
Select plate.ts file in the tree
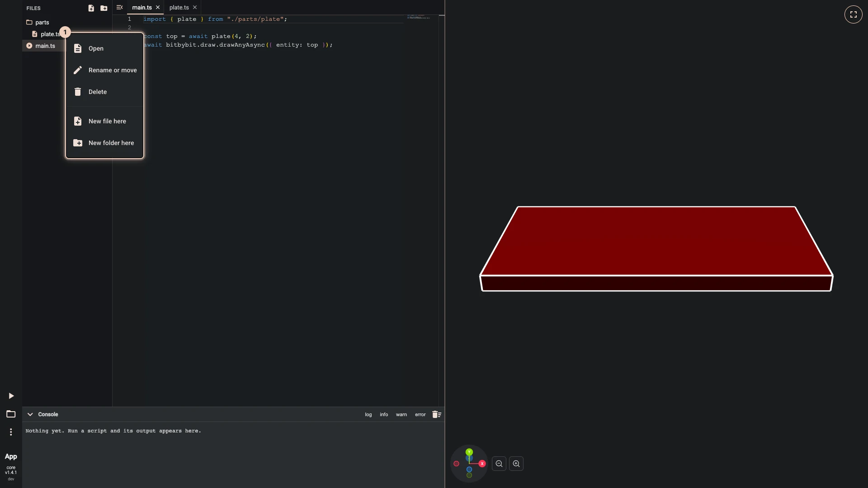click(x=47, y=34)
